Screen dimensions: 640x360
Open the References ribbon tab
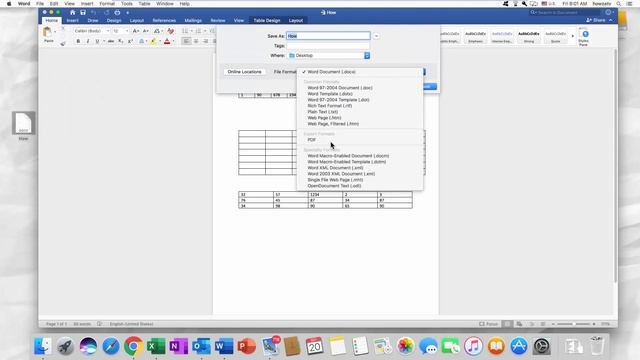pyautogui.click(x=164, y=20)
